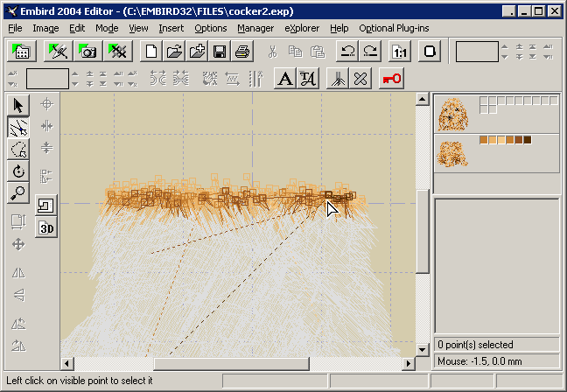
Task: Click the sewing machine simulator icon
Action: [x=46, y=206]
